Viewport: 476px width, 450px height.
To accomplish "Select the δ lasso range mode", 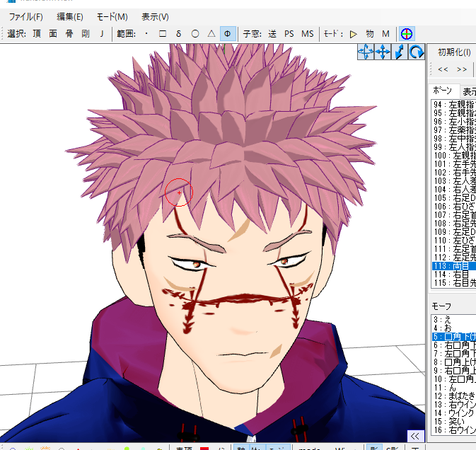I will [x=179, y=34].
